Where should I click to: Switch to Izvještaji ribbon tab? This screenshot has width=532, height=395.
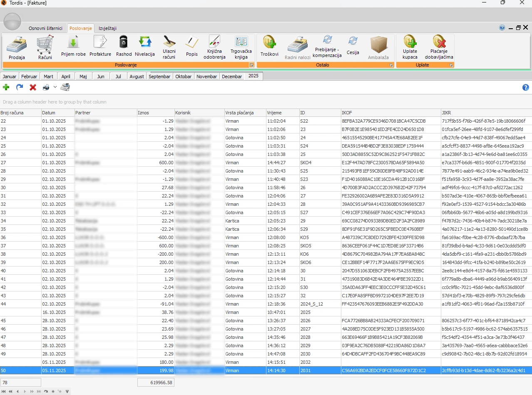tap(107, 28)
